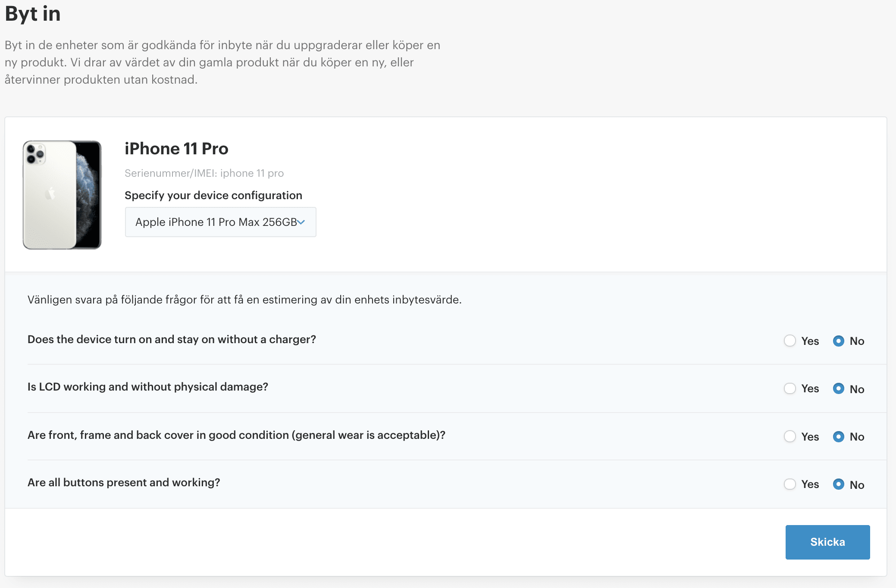This screenshot has height=588, width=896.
Task: Click the iPhone 11 Pro heading
Action: 176,149
